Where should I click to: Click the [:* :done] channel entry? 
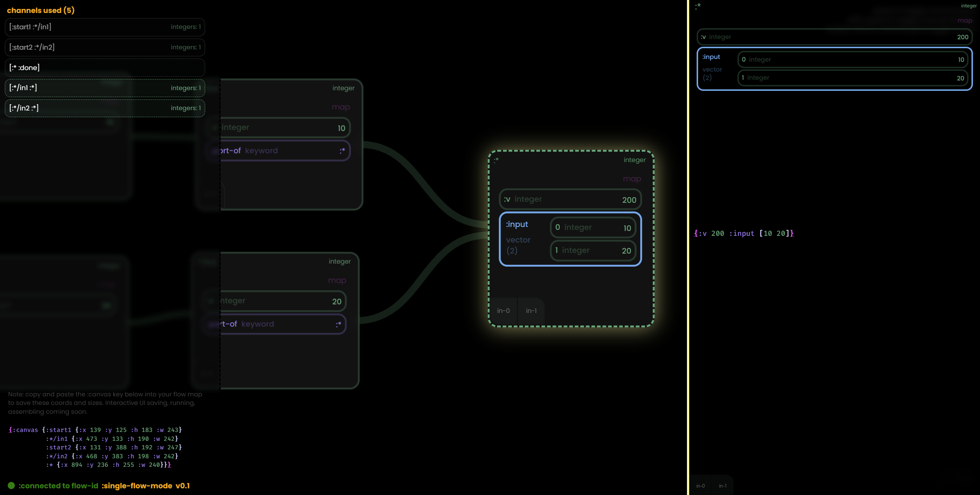[x=105, y=68]
